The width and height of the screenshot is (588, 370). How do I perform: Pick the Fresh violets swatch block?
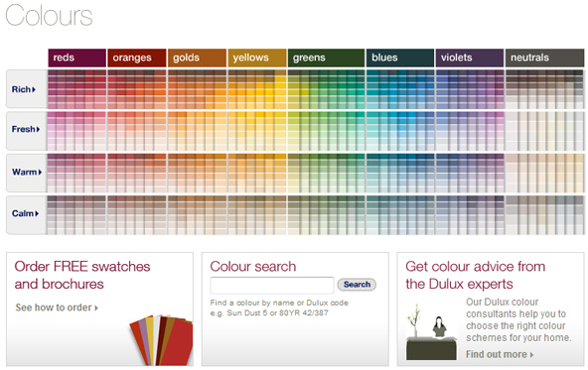(x=470, y=131)
